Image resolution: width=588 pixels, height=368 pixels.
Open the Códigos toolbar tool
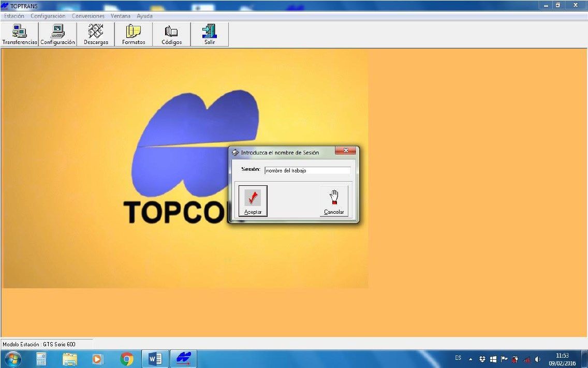point(172,35)
